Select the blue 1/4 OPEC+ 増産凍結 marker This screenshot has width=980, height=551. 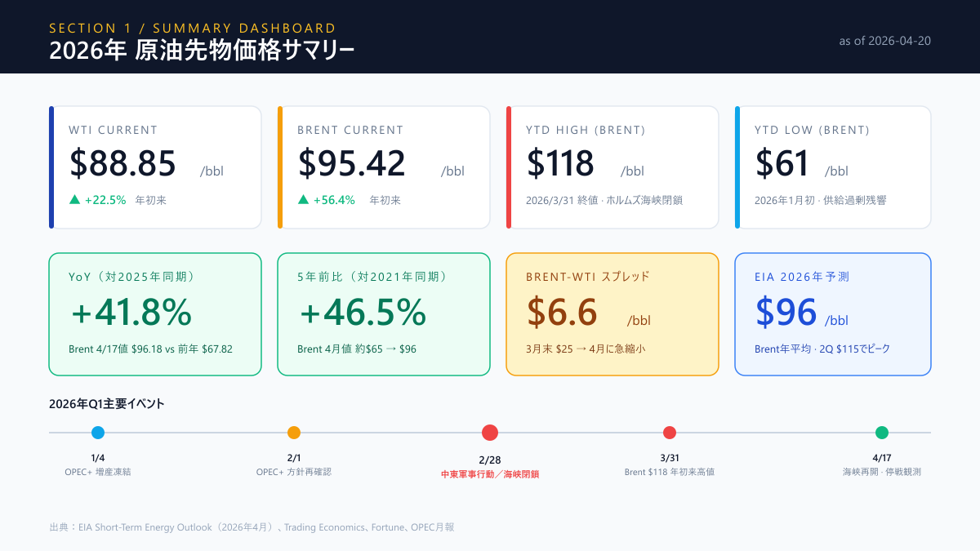(x=98, y=433)
